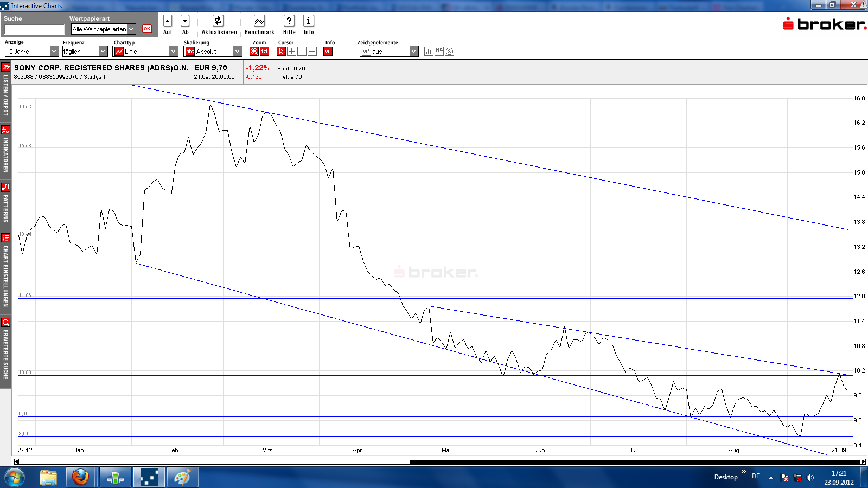Open Firefox from the taskbar
This screenshot has height=488, width=868.
(80, 477)
